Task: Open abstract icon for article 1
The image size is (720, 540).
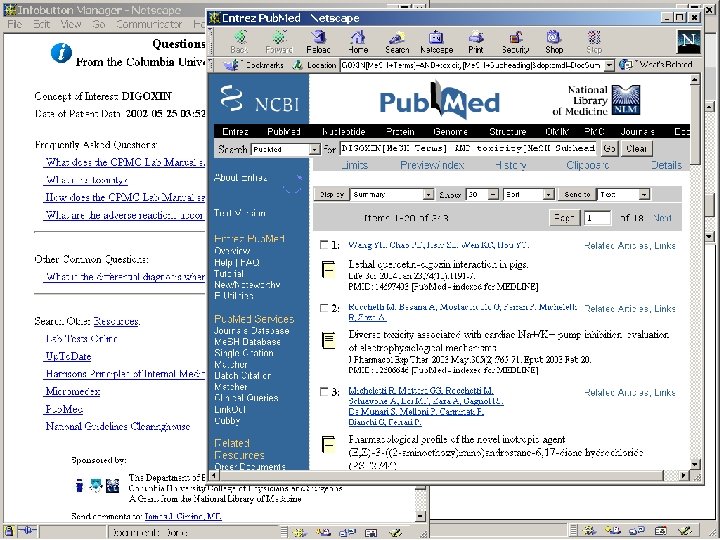Action: pos(328,270)
